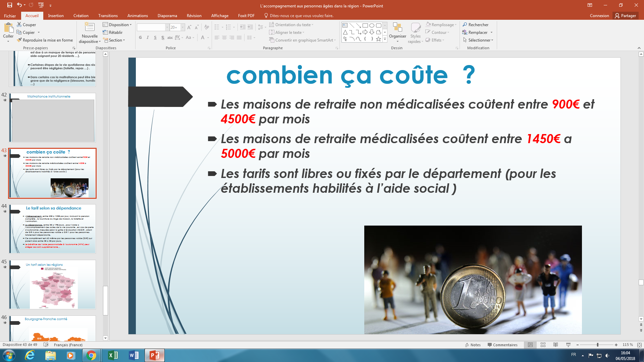The width and height of the screenshot is (644, 362).
Task: Click the zoom out minus button
Action: pos(578,345)
